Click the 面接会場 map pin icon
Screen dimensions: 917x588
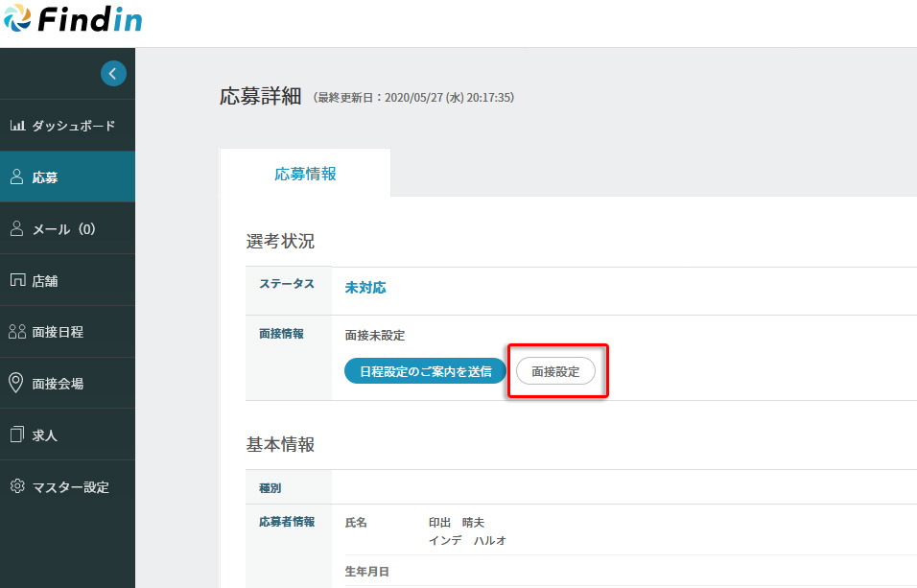pos(16,384)
